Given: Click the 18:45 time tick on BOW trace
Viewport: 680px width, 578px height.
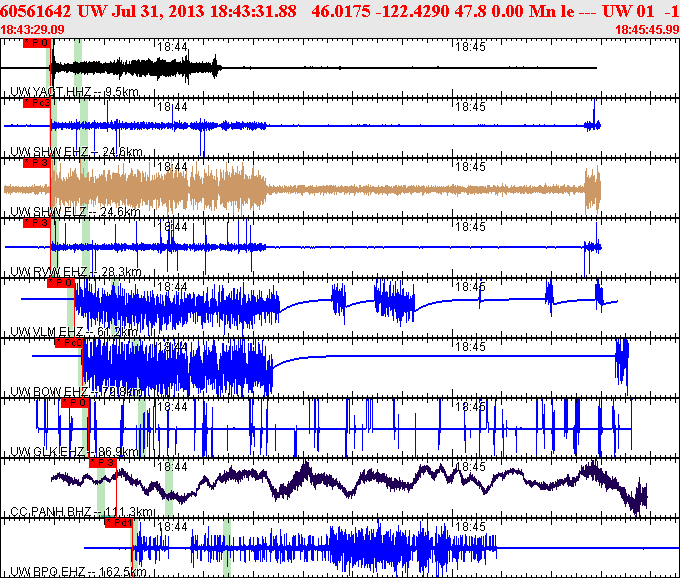Looking at the screenshot, I should coord(470,345).
